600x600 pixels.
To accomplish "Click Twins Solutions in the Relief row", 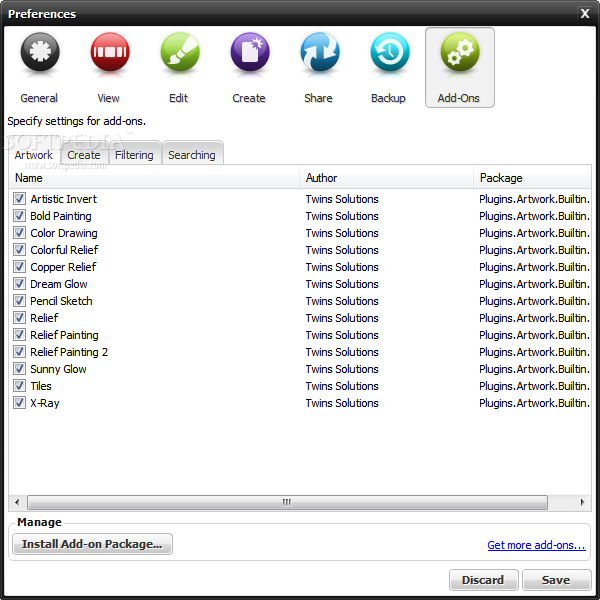I will 342,318.
